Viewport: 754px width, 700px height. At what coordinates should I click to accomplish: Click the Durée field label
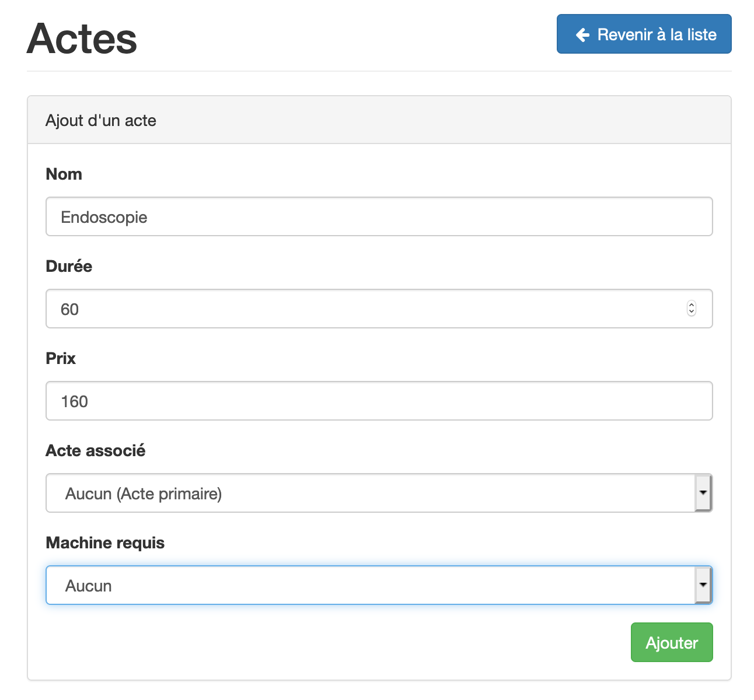pos(69,267)
